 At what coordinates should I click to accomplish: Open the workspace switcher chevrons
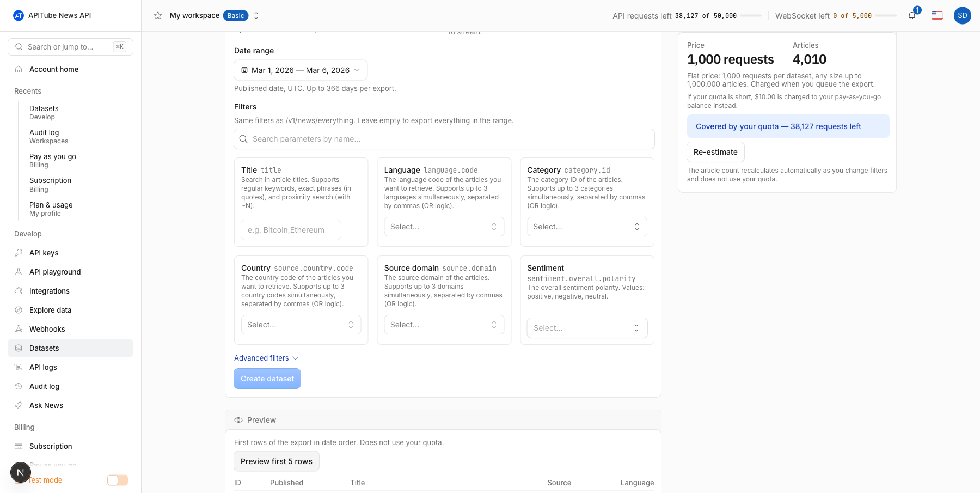256,15
